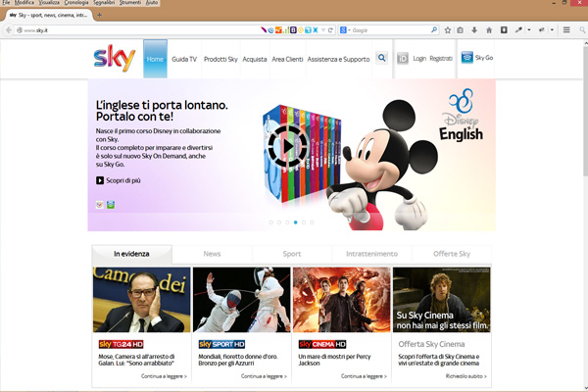Click the green bars icon in address bar
The image size is (588, 392).
[x=286, y=30]
